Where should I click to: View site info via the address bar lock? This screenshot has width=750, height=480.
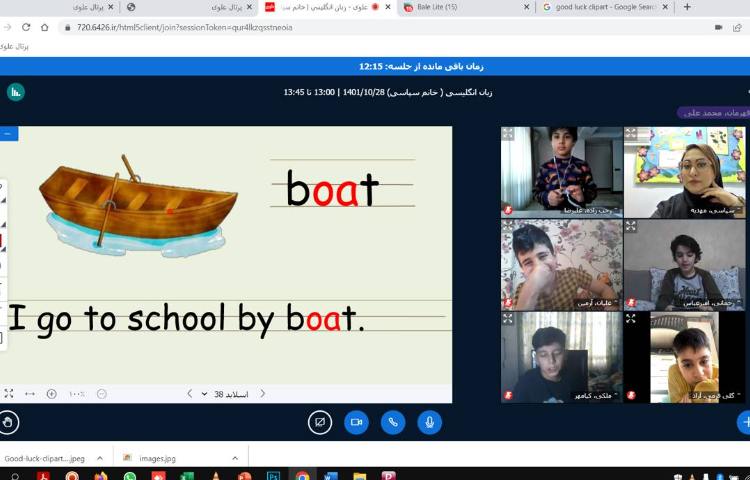pos(67,28)
